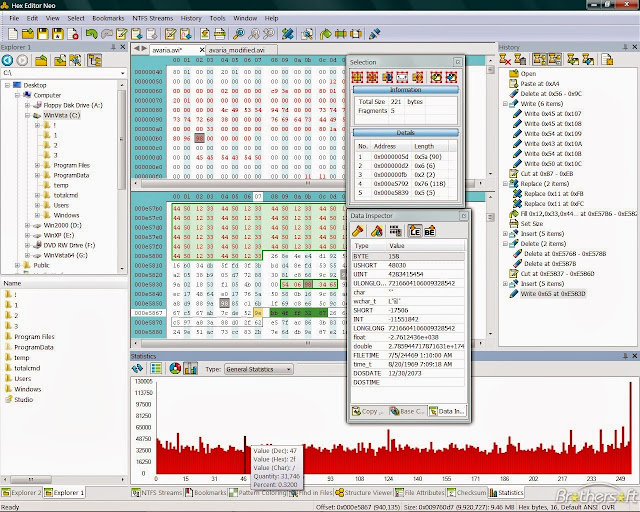Open the Bookmarks menu
Screen dimensions: 640x512
point(108,18)
